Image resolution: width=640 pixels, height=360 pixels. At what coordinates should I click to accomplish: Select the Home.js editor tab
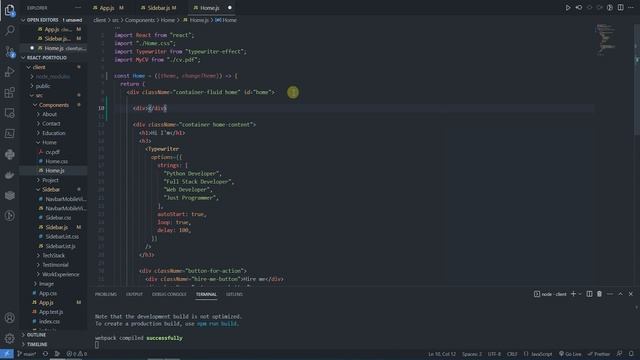[211, 8]
